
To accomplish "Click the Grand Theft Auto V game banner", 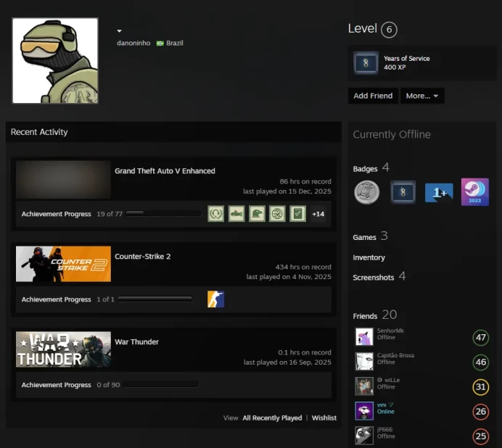I will (x=63, y=180).
